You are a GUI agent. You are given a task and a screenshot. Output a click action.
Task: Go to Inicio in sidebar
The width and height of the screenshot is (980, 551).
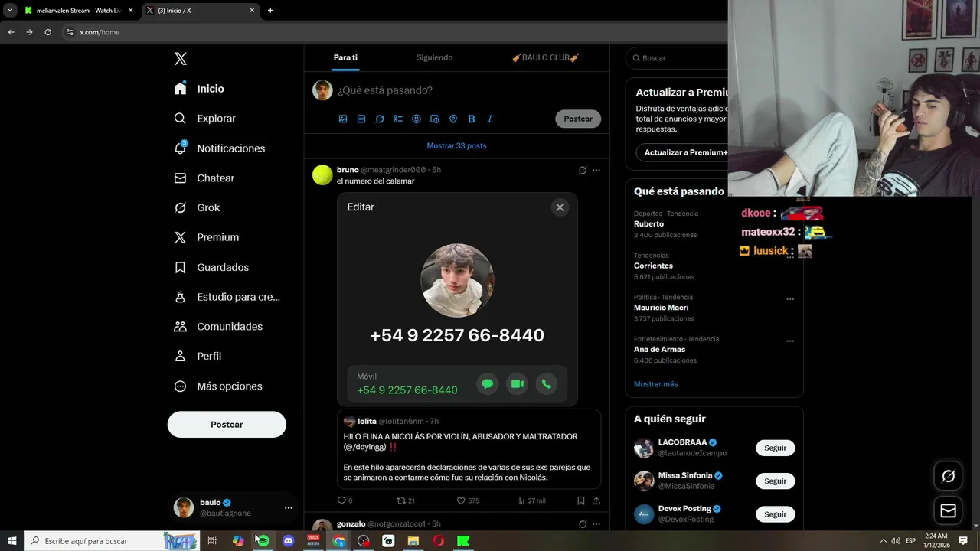199,89
